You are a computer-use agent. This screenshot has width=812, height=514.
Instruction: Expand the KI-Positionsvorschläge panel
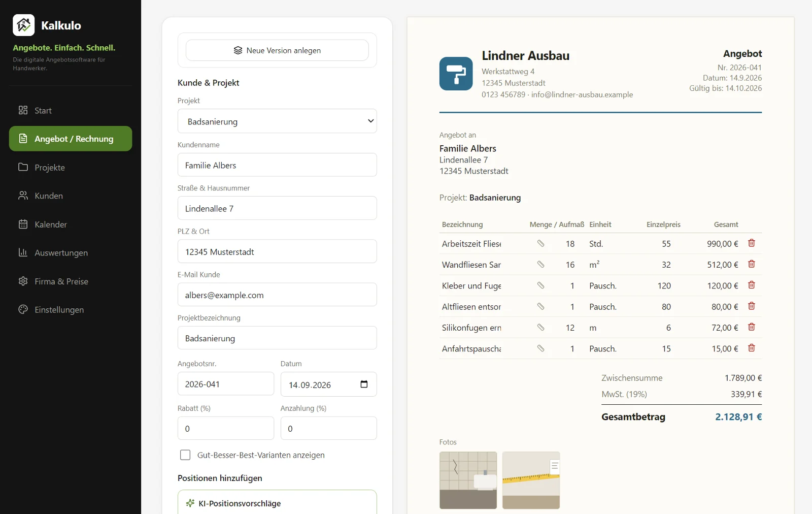pyautogui.click(x=277, y=503)
